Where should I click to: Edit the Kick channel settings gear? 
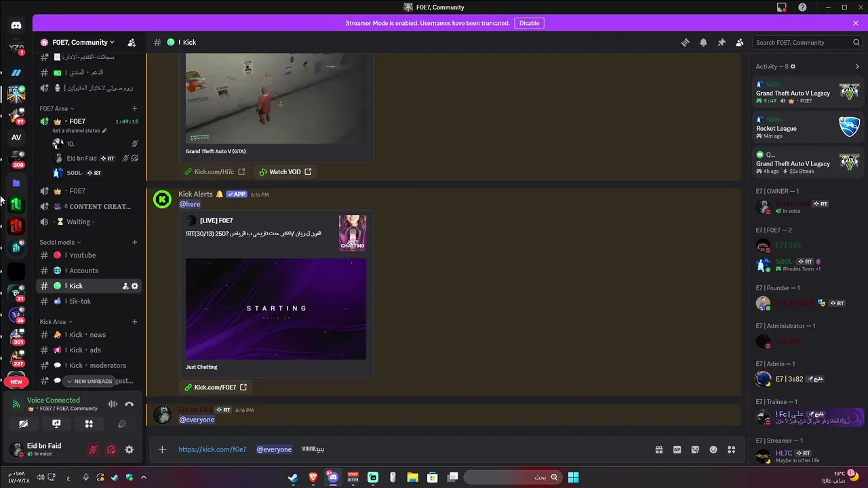click(134, 286)
